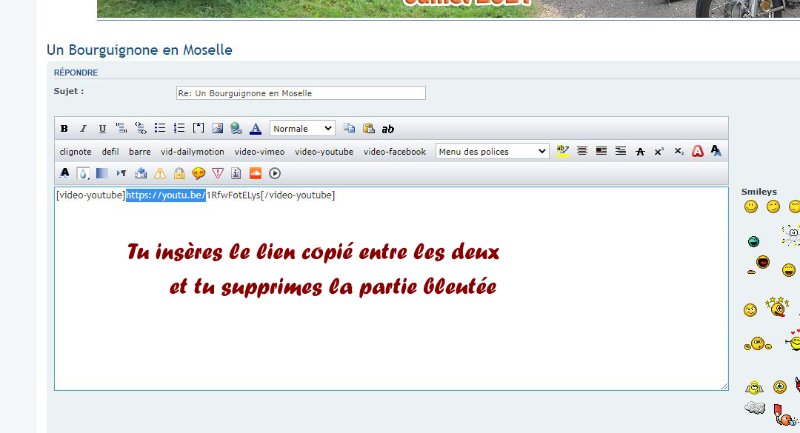Expand the Menu des polices dropdown
This screenshot has width=800, height=433.
492,152
